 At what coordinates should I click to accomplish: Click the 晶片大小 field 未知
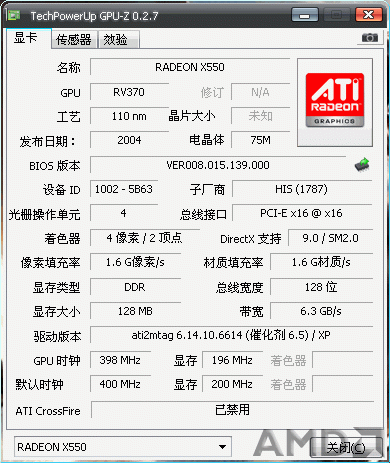coord(261,116)
